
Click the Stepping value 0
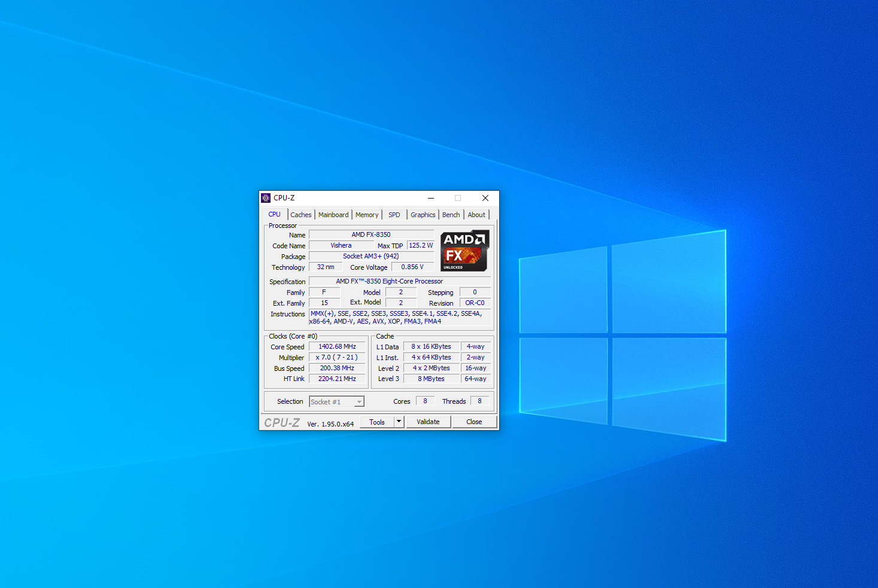(475, 292)
